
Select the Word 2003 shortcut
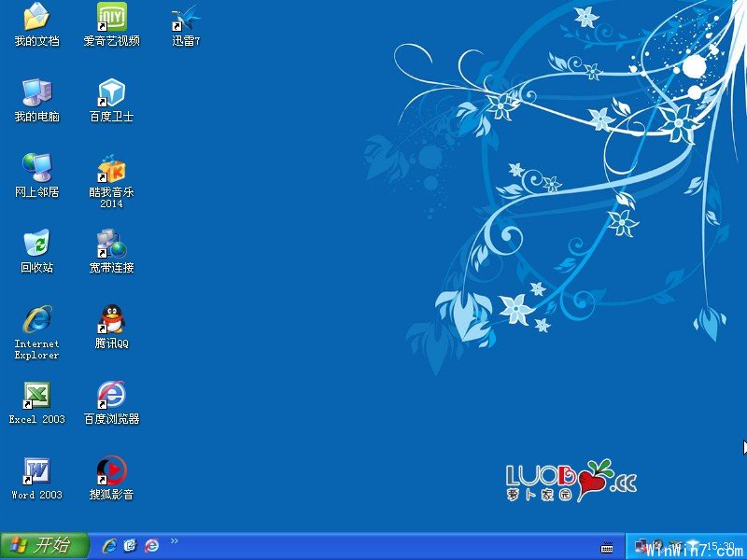click(36, 471)
